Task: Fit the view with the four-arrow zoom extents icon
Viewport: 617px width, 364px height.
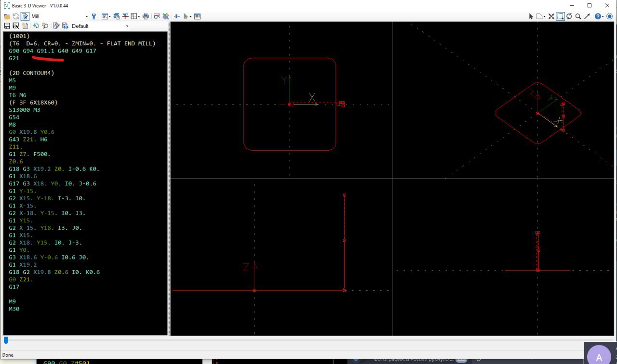Action: [551, 16]
